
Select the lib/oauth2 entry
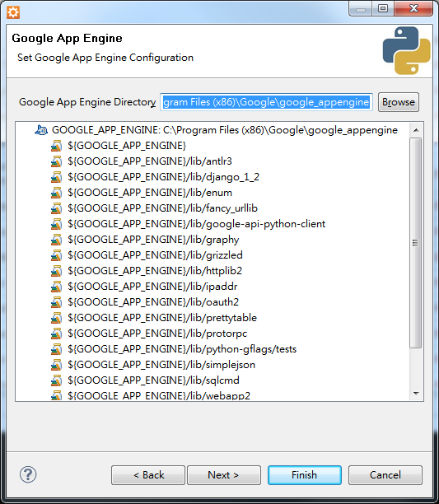coord(153,302)
